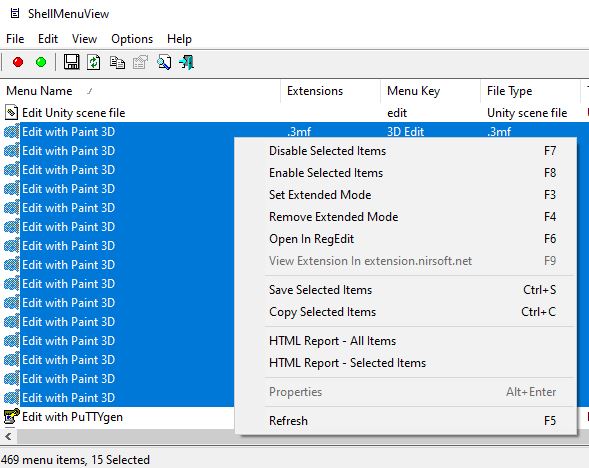The width and height of the screenshot is (589, 468).
Task: Click the PuTTYgen row icon
Action: click(12, 417)
